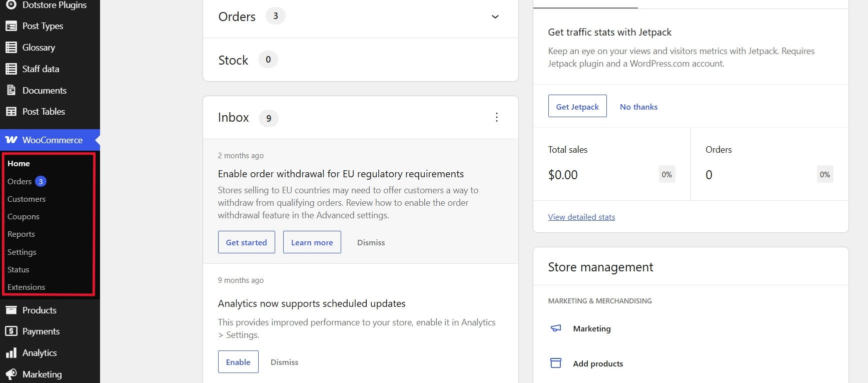Open Home in the WooCommerce submenu

19,164
